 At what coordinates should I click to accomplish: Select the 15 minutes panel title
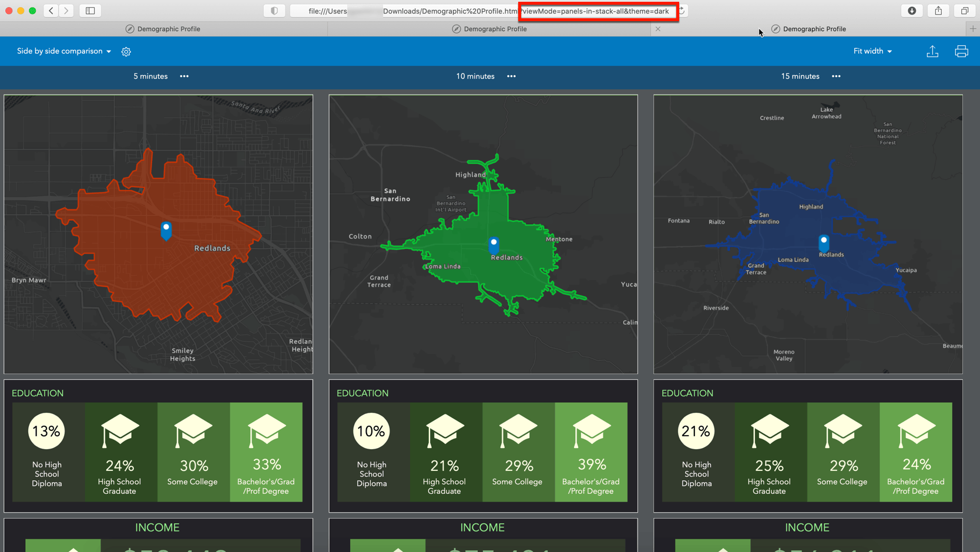tap(800, 76)
